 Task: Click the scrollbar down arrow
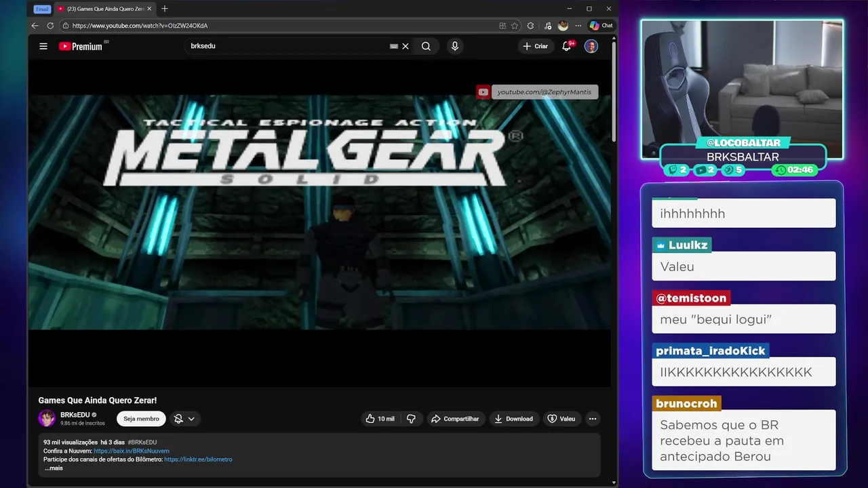click(614, 483)
